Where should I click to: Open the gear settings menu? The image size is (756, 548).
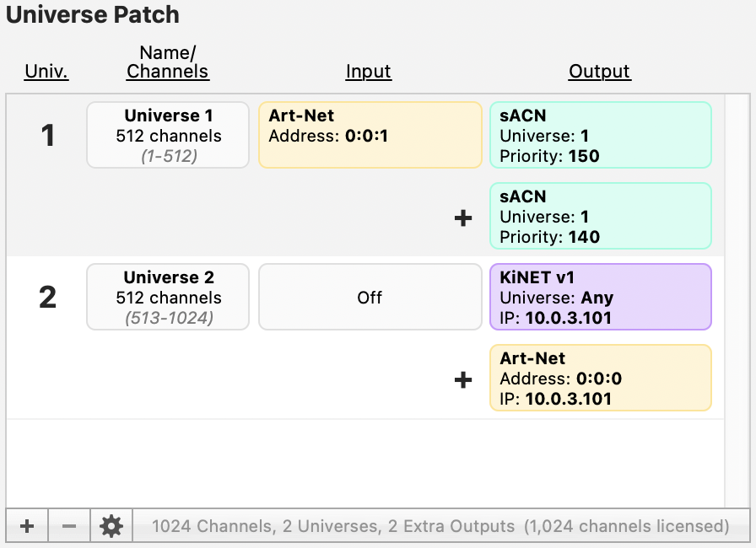pos(111,527)
